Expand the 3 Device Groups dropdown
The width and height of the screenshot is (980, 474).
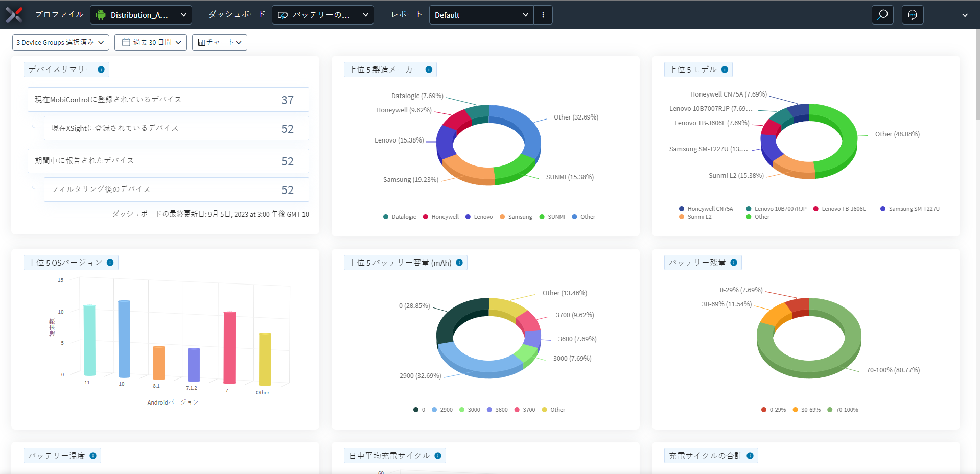60,42
